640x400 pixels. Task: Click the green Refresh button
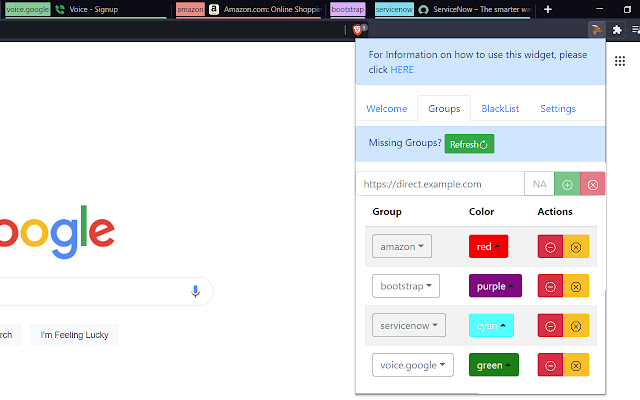click(469, 144)
